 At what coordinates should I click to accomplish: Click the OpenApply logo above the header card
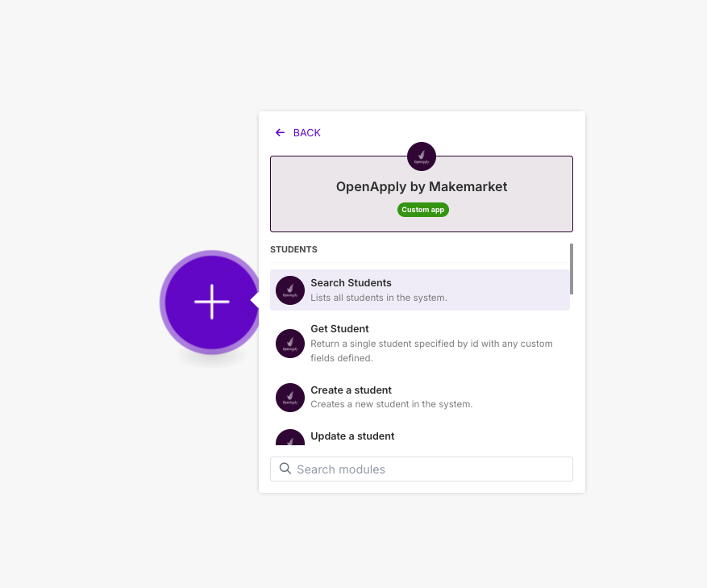[x=422, y=156]
